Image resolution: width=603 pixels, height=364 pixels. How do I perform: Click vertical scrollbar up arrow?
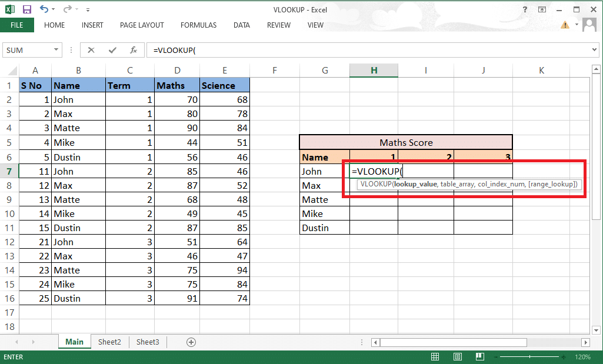(596, 69)
